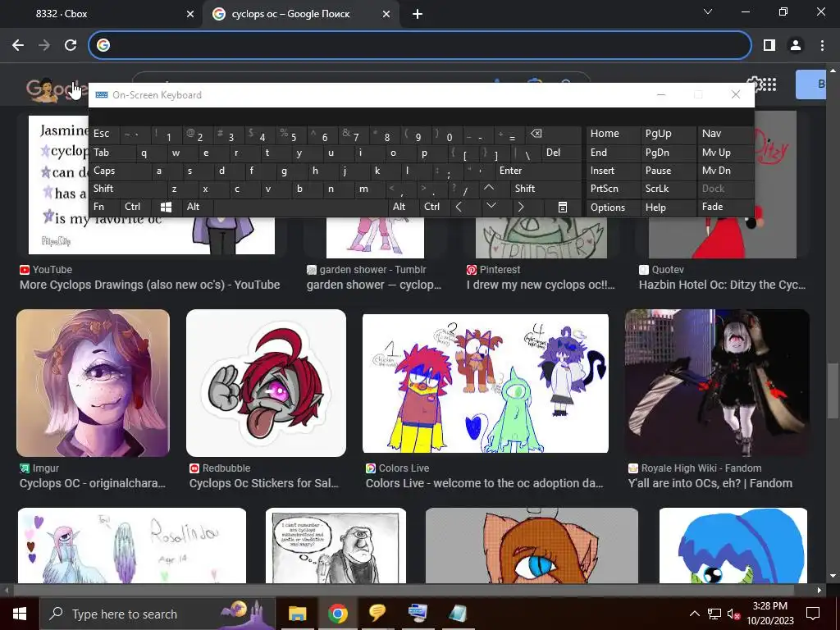
Task: Click the browser forward arrow
Action: (44, 46)
